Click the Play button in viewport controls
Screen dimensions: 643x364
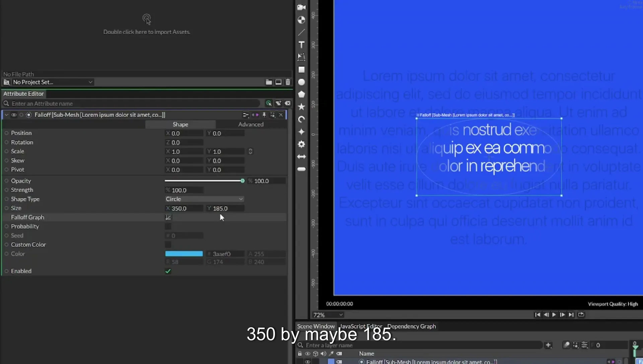(554, 314)
